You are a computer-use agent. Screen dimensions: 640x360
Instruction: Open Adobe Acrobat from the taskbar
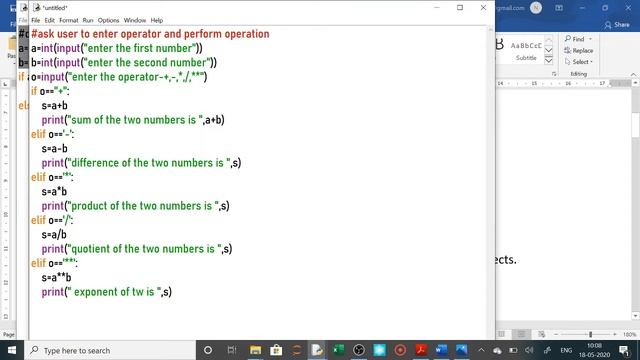tap(421, 350)
